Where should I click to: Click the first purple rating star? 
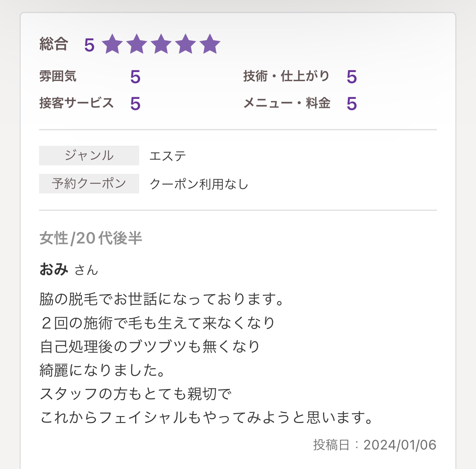pyautogui.click(x=112, y=44)
